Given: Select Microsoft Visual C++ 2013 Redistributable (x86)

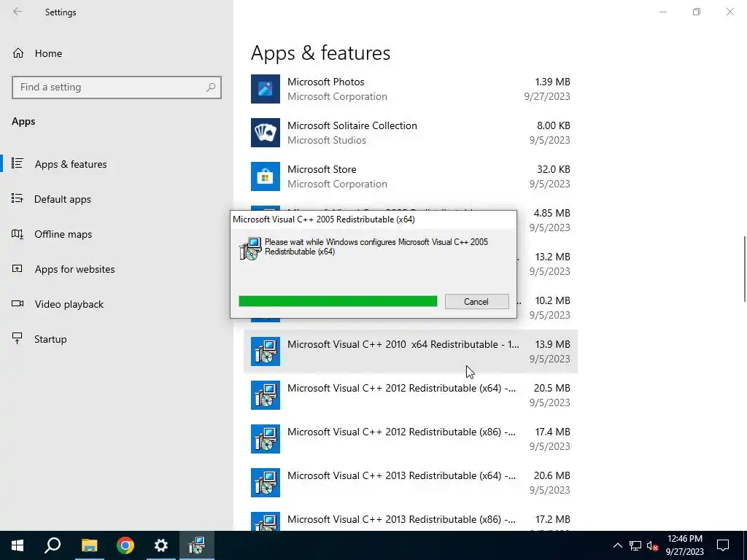Looking at the screenshot, I should (411, 520).
